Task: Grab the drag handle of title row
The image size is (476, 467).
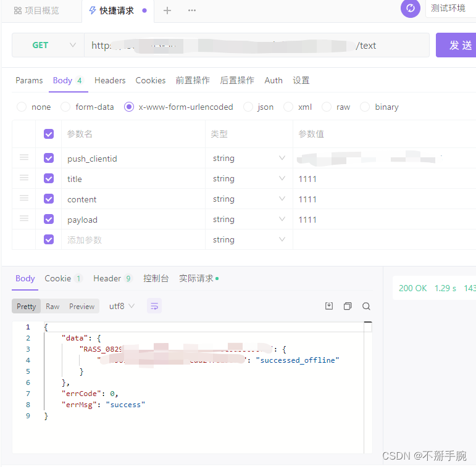Action: point(24,178)
